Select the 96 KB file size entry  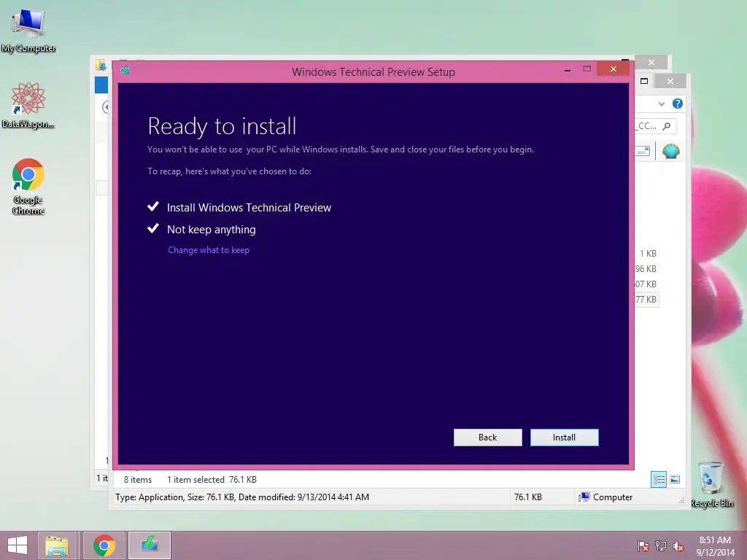646,268
